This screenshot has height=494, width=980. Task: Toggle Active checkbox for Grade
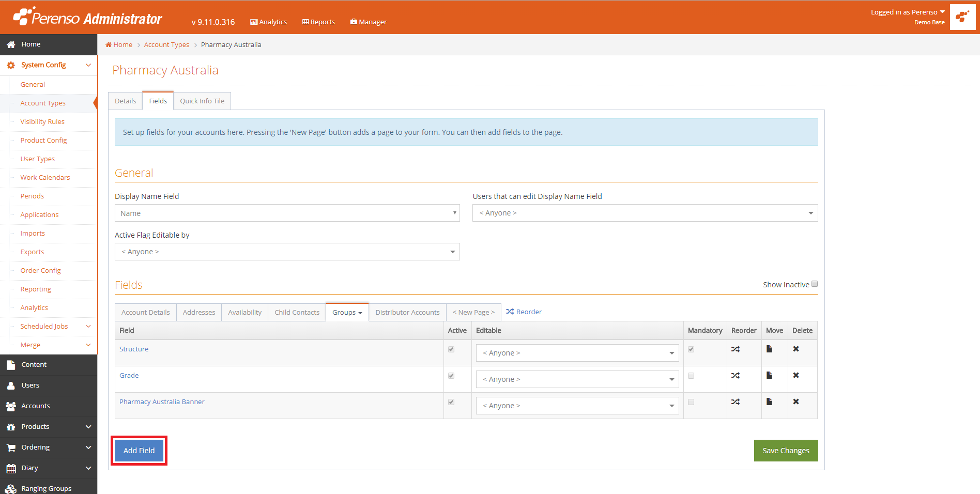451,376
